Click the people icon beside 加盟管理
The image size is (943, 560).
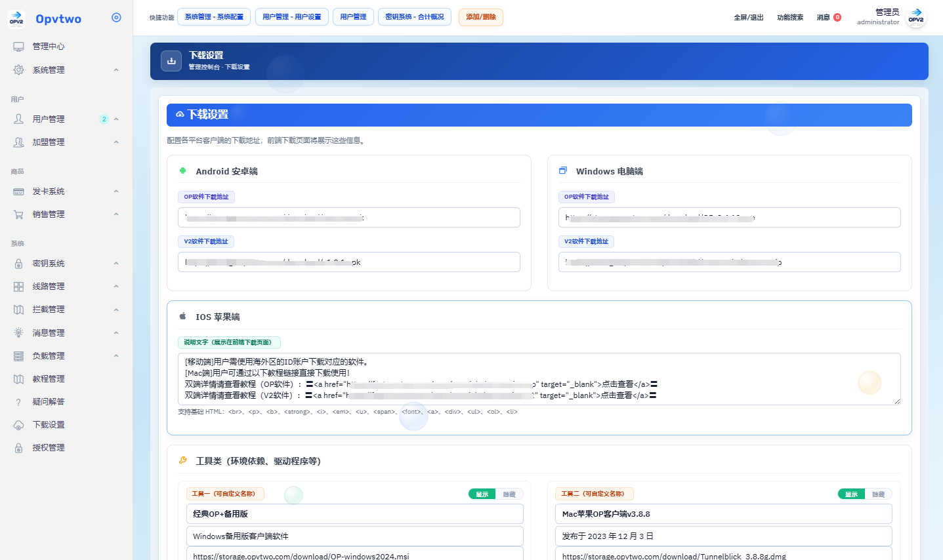pyautogui.click(x=18, y=142)
